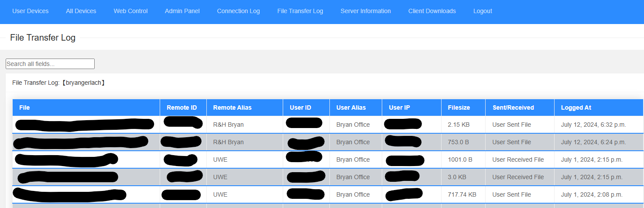Click the Logout link
Viewport: 644px width, 208px height.
pos(483,11)
